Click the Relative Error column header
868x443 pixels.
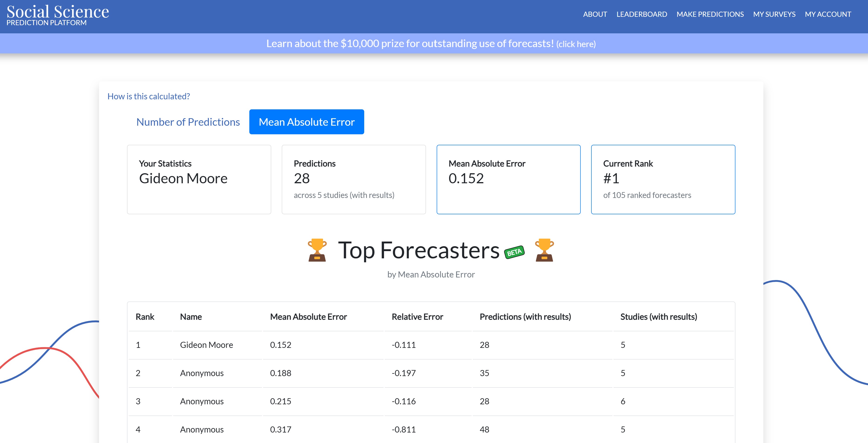417,317
